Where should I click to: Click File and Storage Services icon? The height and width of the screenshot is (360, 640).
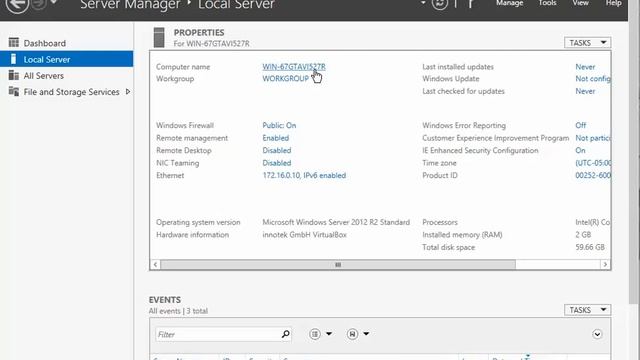14,91
